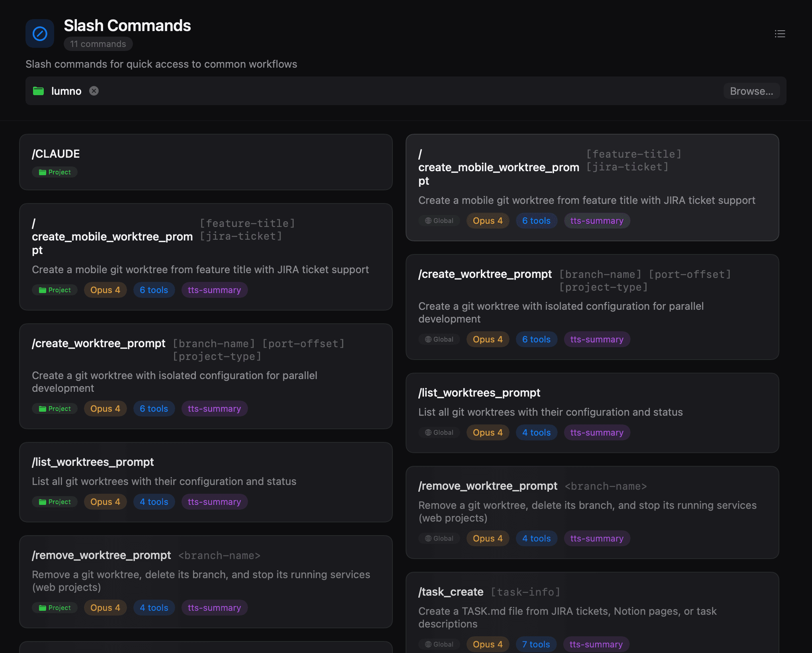812x653 pixels.
Task: Click 4 tools tag on global /remove_worktree_prompt
Action: pyautogui.click(x=536, y=538)
